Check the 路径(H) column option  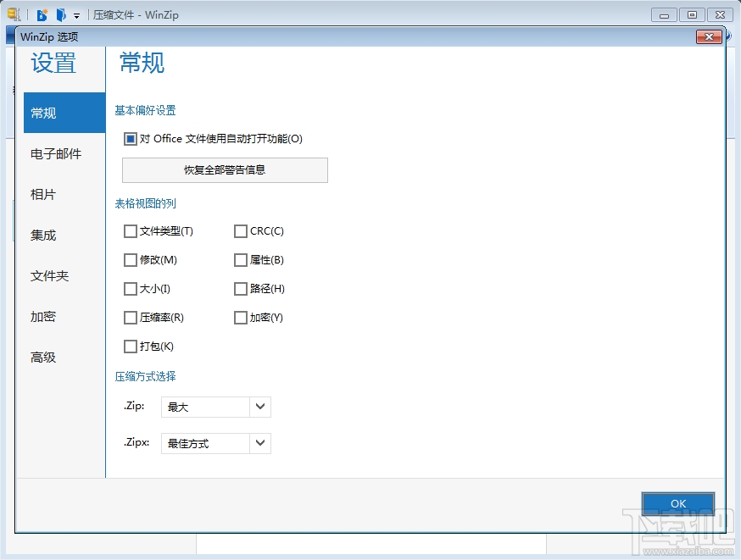241,288
